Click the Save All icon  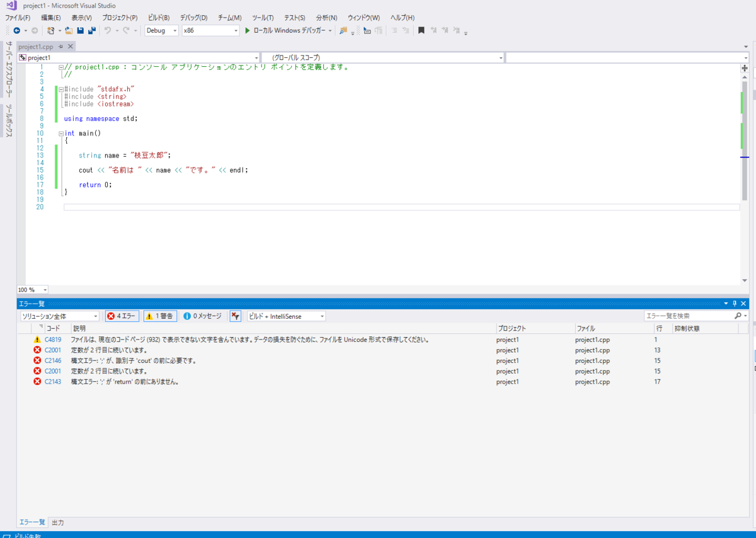click(92, 30)
